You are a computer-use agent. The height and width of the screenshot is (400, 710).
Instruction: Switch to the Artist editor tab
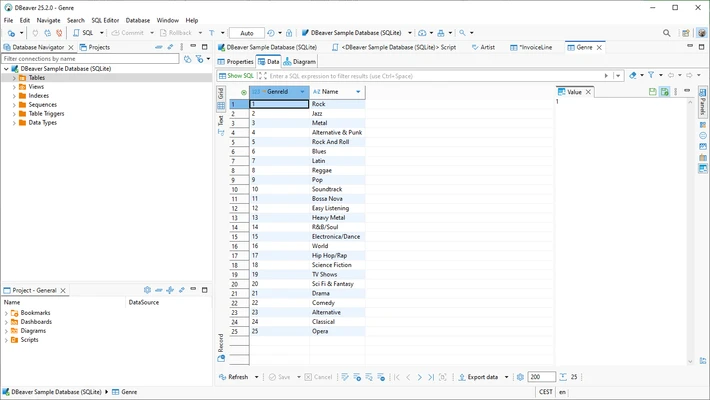483,47
